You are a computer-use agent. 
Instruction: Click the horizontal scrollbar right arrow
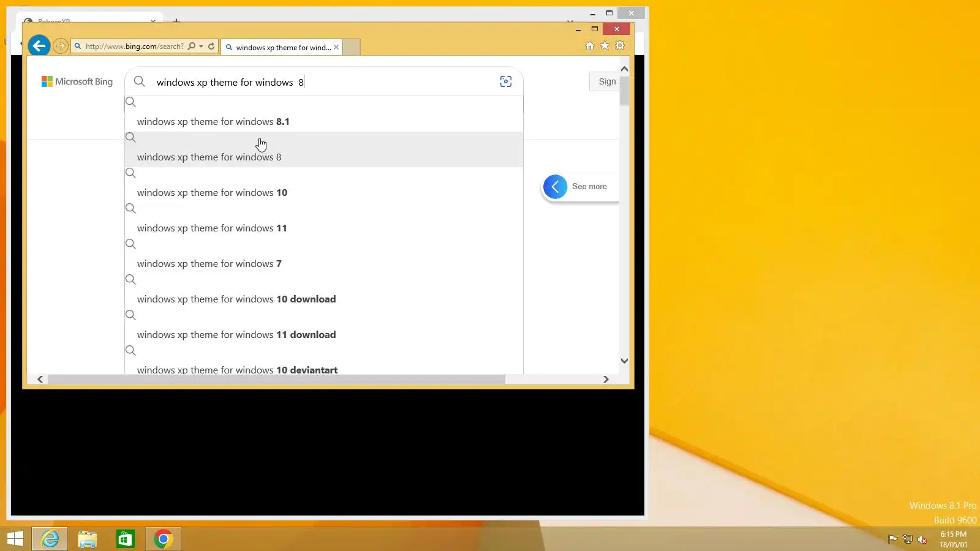(x=606, y=380)
